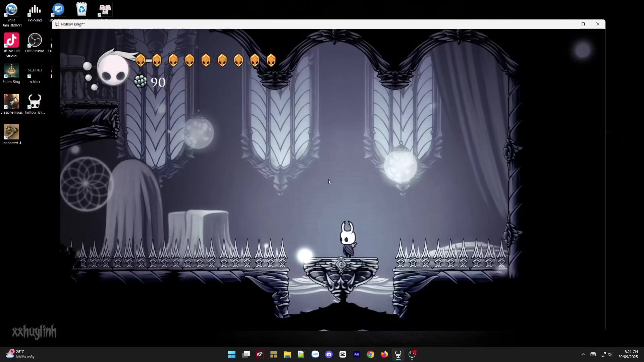This screenshot has height=362, width=644.
Task: Open the touch keyboard tray icon
Action: [x=593, y=355]
